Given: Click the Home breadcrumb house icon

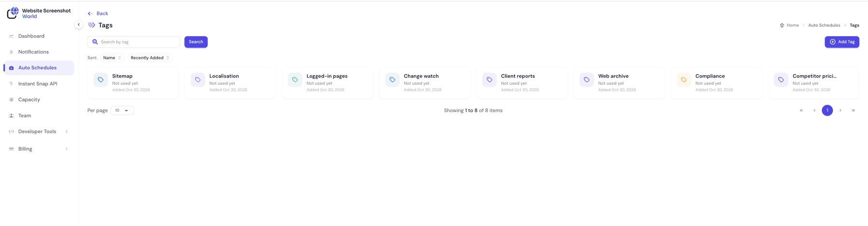Looking at the screenshot, I should coord(782,25).
